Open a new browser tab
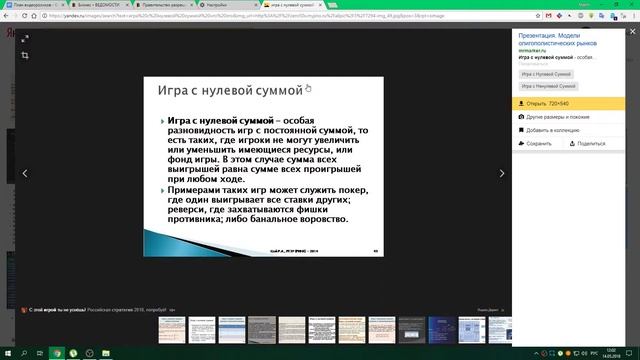This screenshot has width=640, height=360. (x=333, y=5)
